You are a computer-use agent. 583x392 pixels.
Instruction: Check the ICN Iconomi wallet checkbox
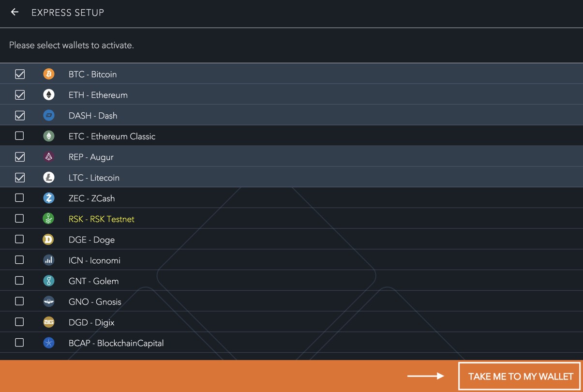19,260
